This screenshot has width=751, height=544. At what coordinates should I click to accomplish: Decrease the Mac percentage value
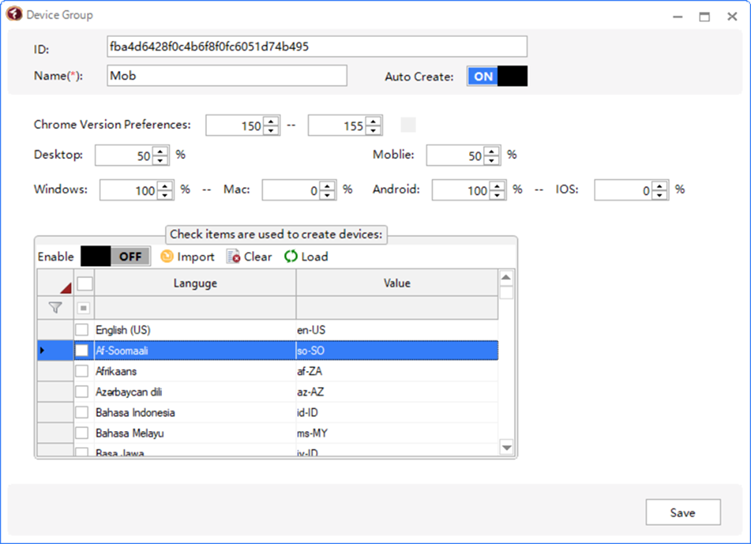tap(327, 195)
